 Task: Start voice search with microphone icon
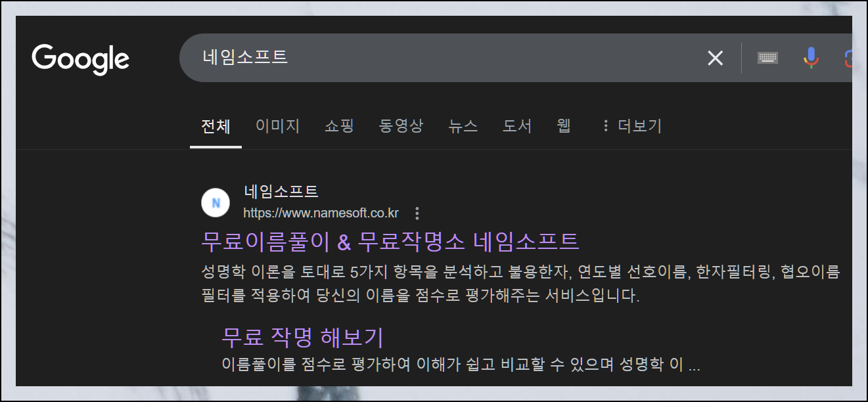811,58
